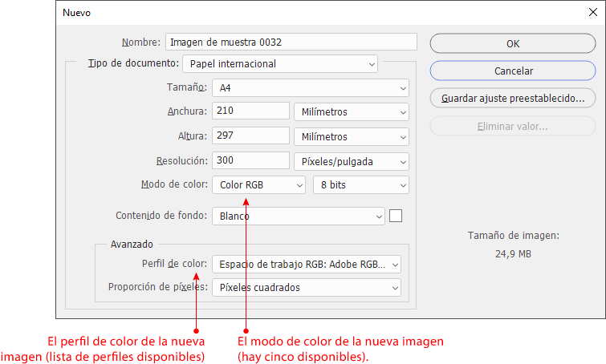
Task: Open the 8 bits depth dropdown
Action: tap(360, 185)
